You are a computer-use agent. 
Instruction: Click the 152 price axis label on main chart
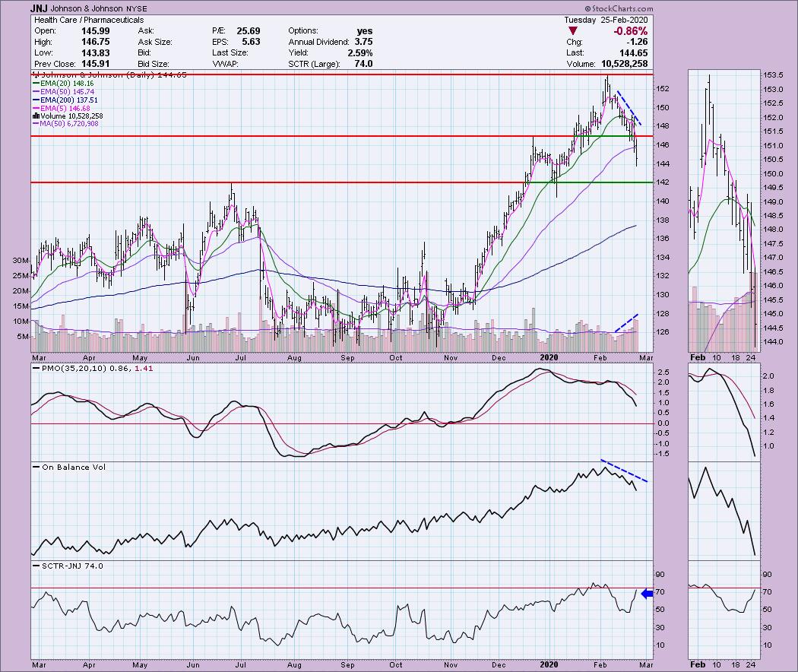[x=663, y=89]
